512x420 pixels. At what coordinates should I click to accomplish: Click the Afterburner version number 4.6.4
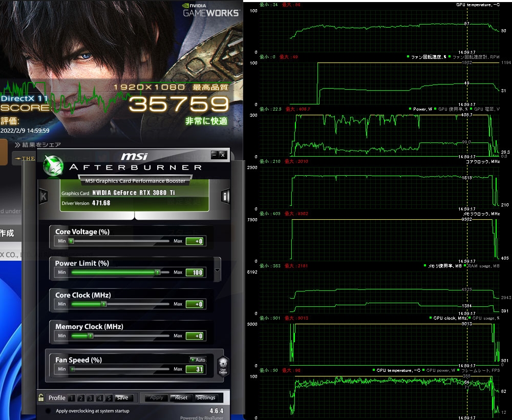(217, 411)
